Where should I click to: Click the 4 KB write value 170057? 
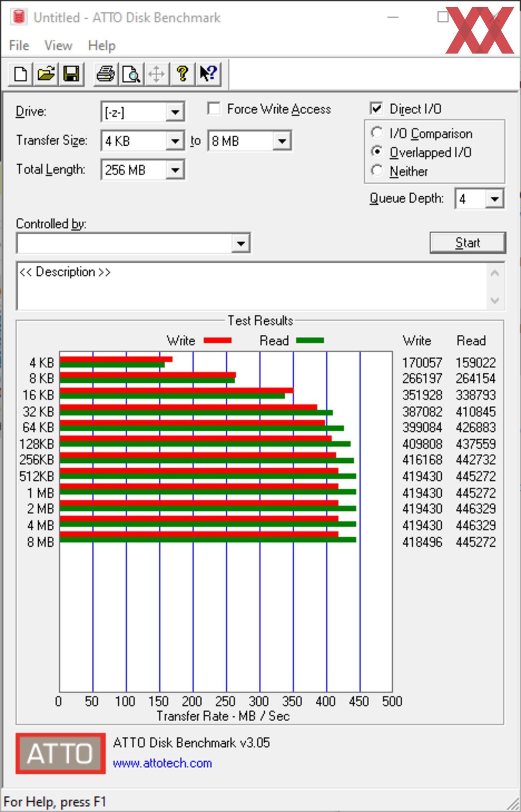(x=422, y=362)
